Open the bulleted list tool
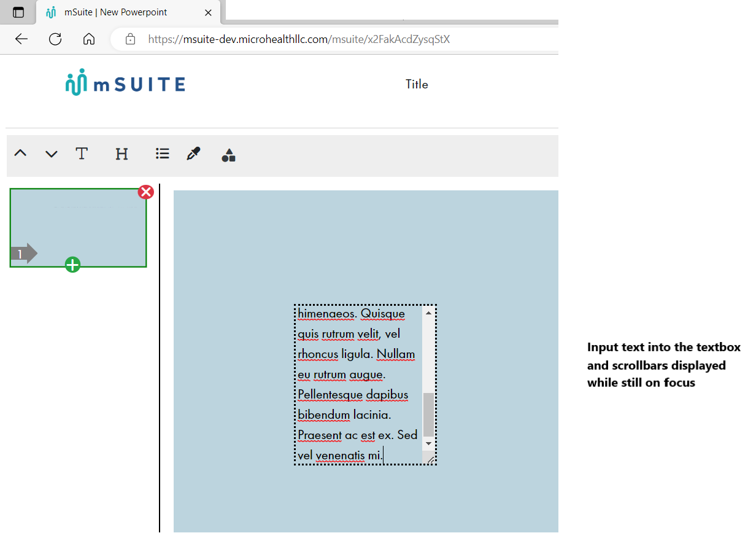Screen dimensions: 756x533 click(x=162, y=154)
